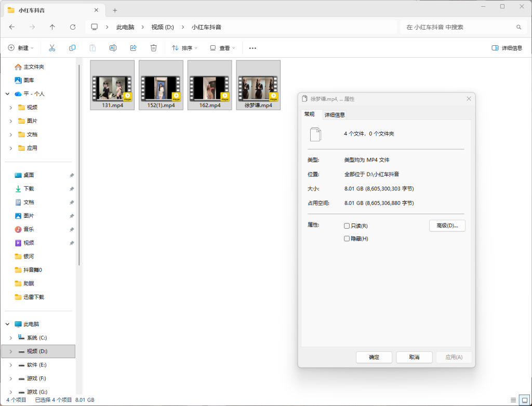This screenshot has width=532, height=406.
Task: Open the 排序 sort dropdown
Action: coord(185,47)
